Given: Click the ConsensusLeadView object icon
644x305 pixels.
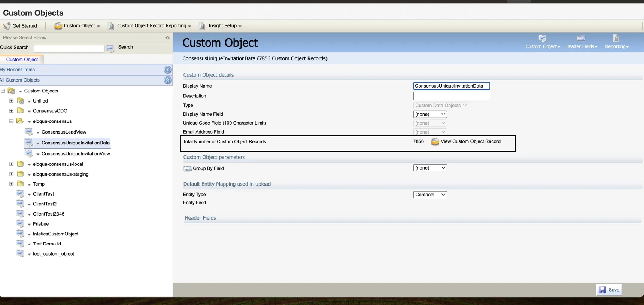Looking at the screenshot, I should 29,132.
